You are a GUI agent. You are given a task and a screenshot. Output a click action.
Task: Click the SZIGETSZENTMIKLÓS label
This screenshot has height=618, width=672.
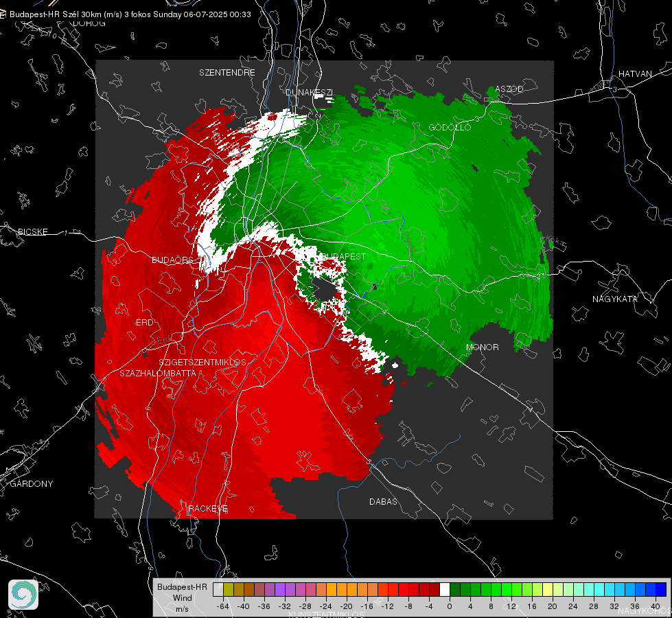[202, 363]
